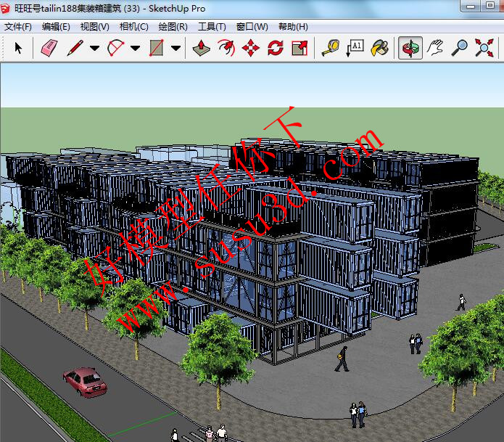This screenshot has width=504, height=442.
Task: Choose the Offset tool
Action: [x=226, y=48]
